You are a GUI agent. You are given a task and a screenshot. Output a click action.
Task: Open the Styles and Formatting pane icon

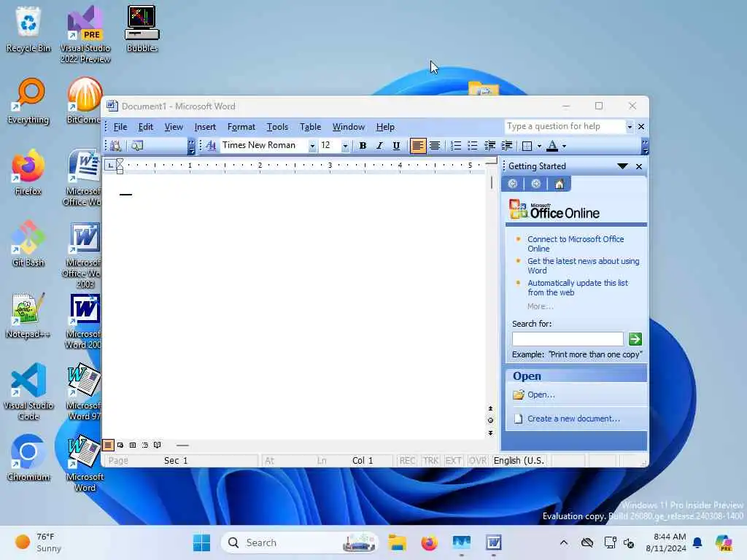(211, 146)
